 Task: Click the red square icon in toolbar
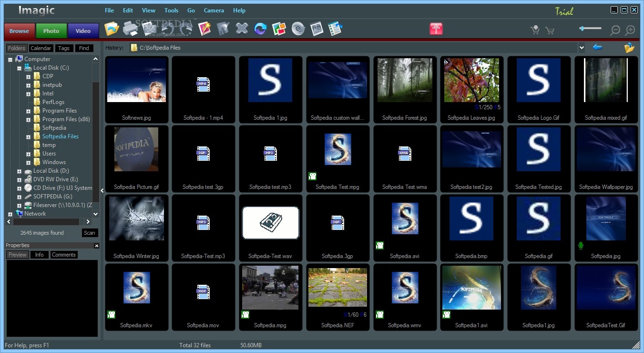click(x=436, y=29)
